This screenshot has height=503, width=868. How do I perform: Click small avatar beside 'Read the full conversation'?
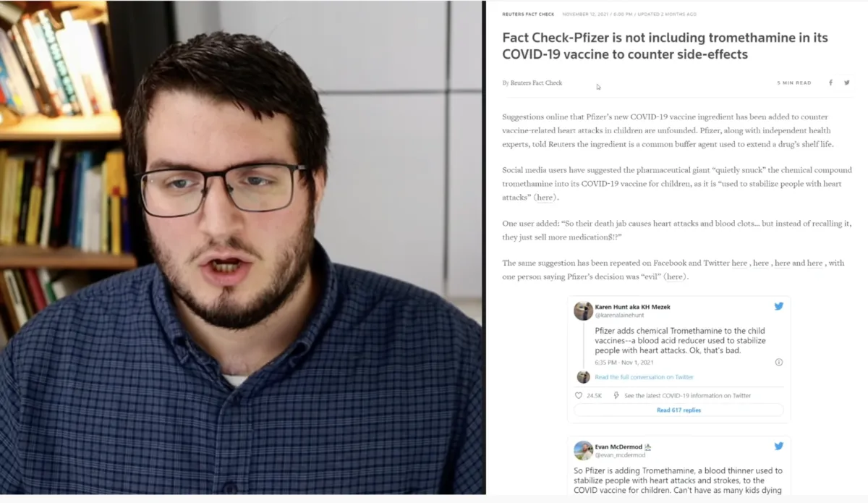(583, 377)
